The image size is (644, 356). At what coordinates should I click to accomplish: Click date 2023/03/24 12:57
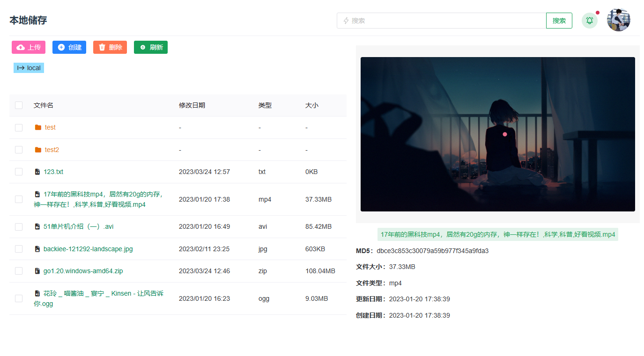point(204,172)
